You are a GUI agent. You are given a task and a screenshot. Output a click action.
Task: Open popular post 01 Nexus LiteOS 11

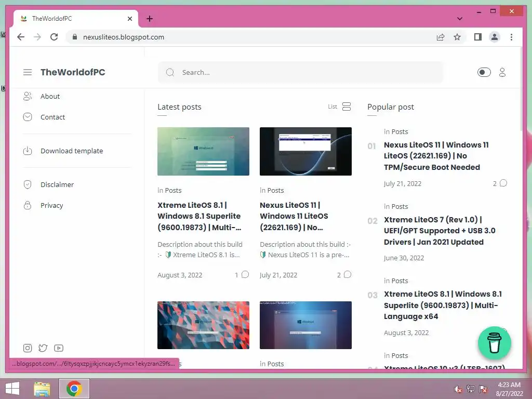pos(436,156)
